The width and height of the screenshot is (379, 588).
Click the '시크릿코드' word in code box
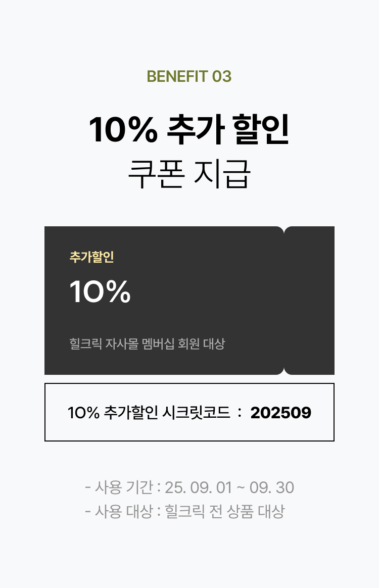(x=196, y=413)
